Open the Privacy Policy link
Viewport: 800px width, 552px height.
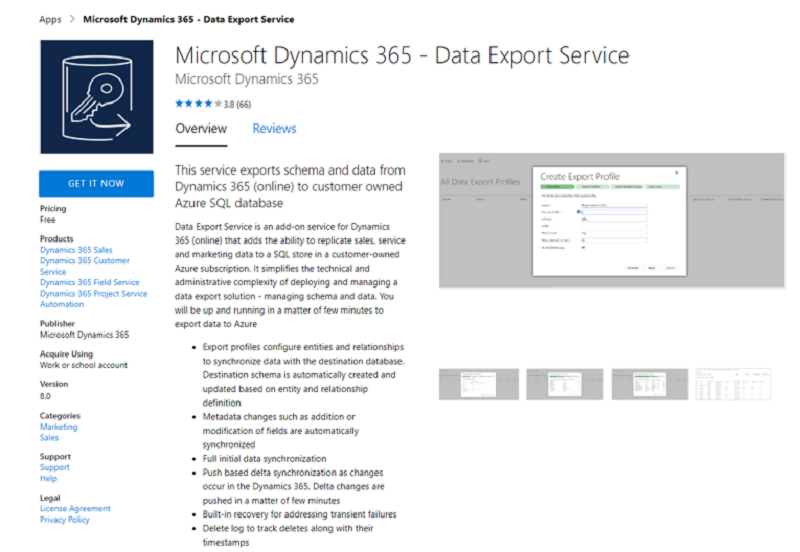click(x=64, y=520)
